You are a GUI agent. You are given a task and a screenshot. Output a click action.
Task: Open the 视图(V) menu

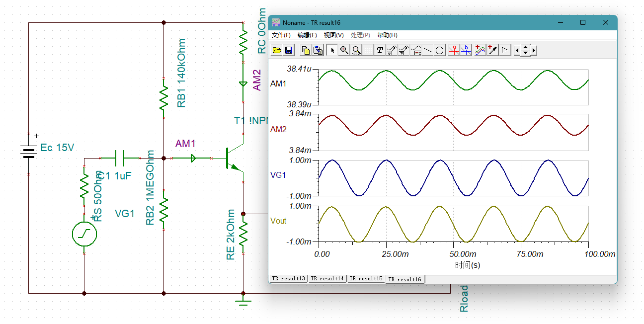click(x=333, y=35)
